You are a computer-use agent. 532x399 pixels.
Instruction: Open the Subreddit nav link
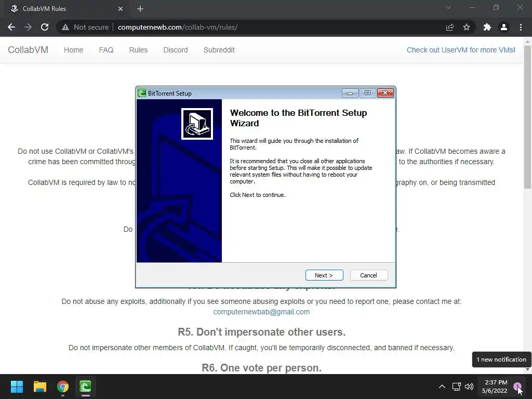tap(219, 50)
